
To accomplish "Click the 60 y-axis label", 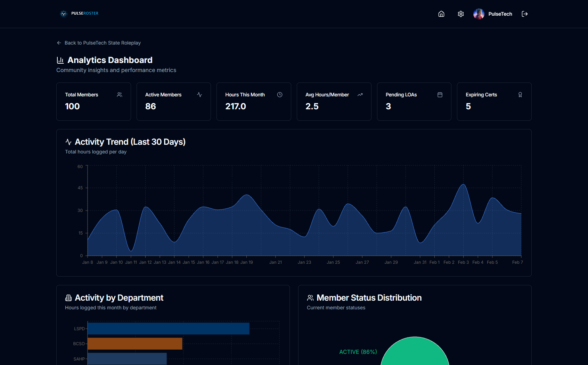I will 80,167.
